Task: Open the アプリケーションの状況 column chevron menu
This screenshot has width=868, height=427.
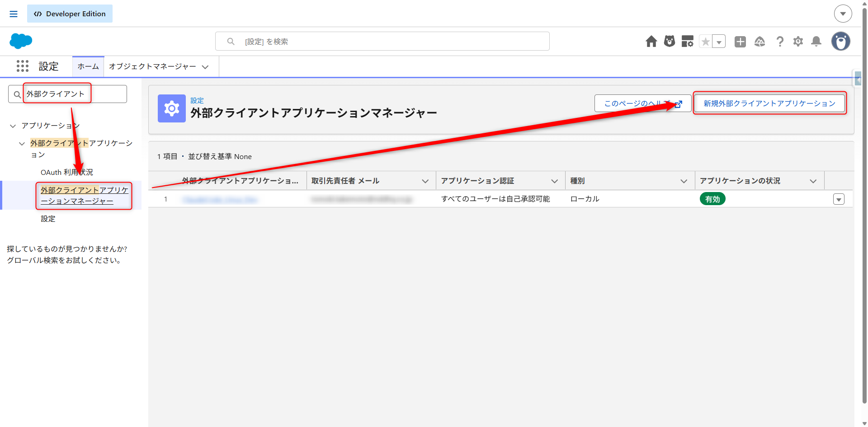Action: (x=813, y=181)
